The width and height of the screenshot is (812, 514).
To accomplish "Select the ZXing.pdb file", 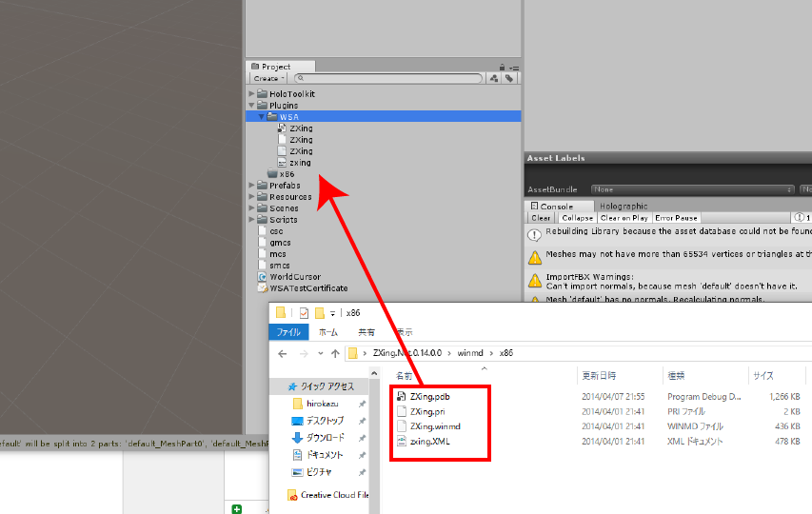I will tap(430, 397).
